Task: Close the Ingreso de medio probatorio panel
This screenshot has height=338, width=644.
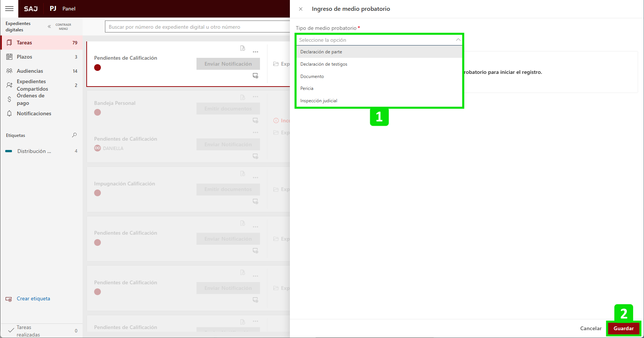Action: pyautogui.click(x=301, y=9)
